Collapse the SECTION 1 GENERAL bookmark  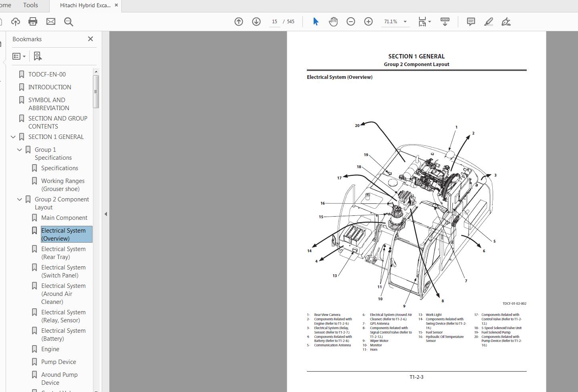coord(13,137)
